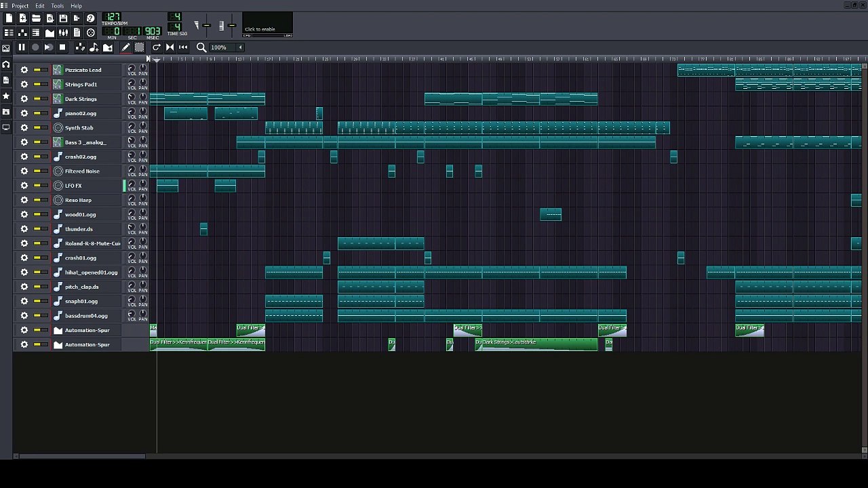Mute the Pizzicato Lead track
The height and width of the screenshot is (488, 868).
click(x=37, y=70)
